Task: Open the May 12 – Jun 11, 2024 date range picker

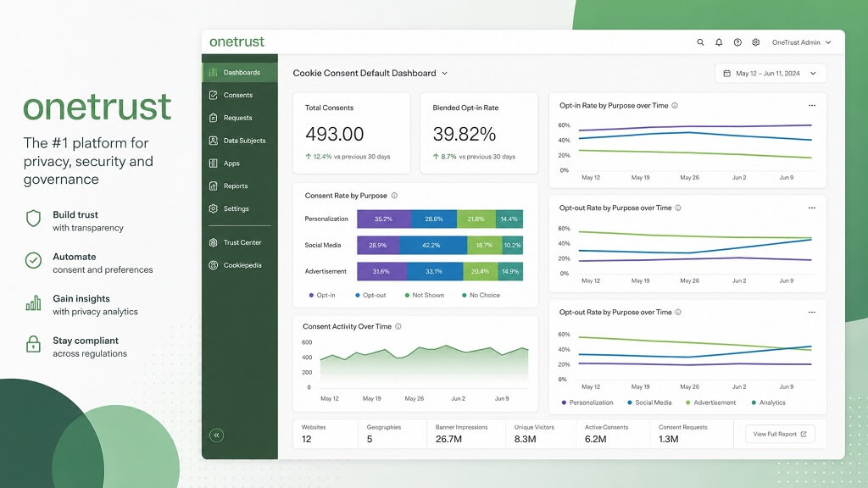Action: (x=771, y=73)
